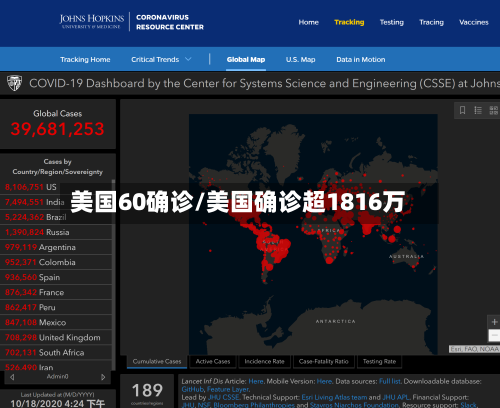
Task: Click the Australia label on the map
Action: 406,256
